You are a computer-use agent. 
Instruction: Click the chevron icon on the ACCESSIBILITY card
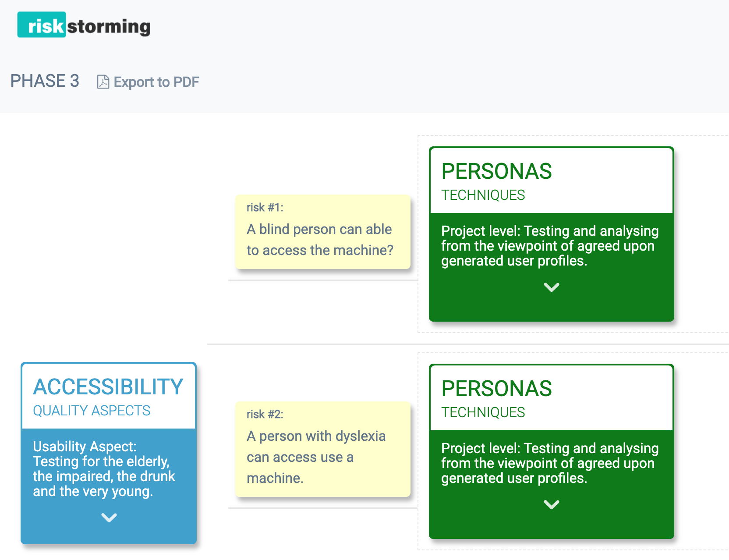click(x=108, y=518)
